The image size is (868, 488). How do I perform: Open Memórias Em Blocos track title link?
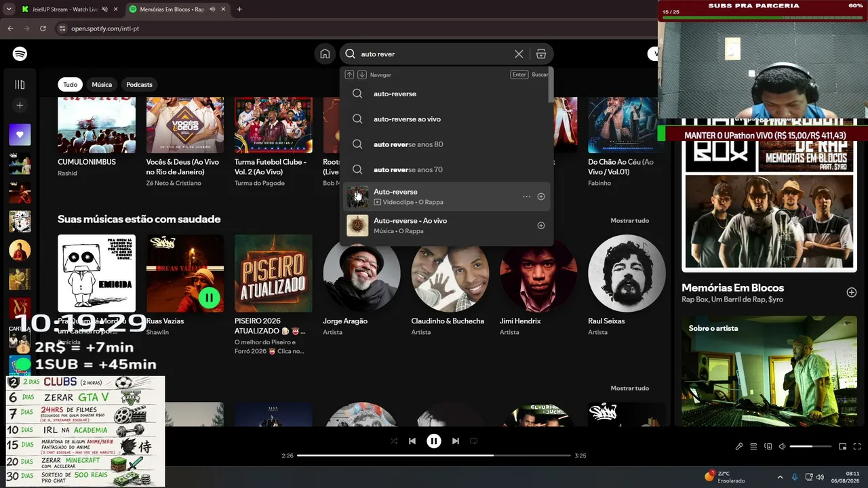(732, 288)
